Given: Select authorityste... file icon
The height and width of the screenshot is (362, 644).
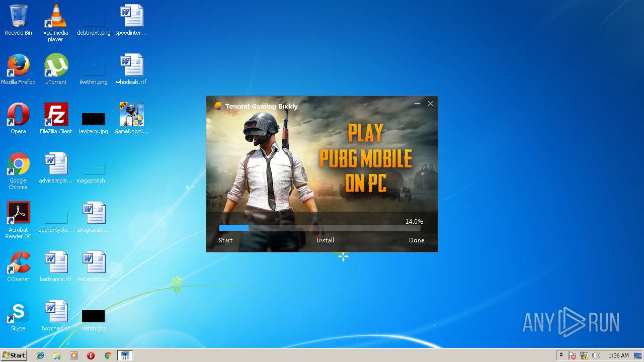Looking at the screenshot, I should coord(56,221).
